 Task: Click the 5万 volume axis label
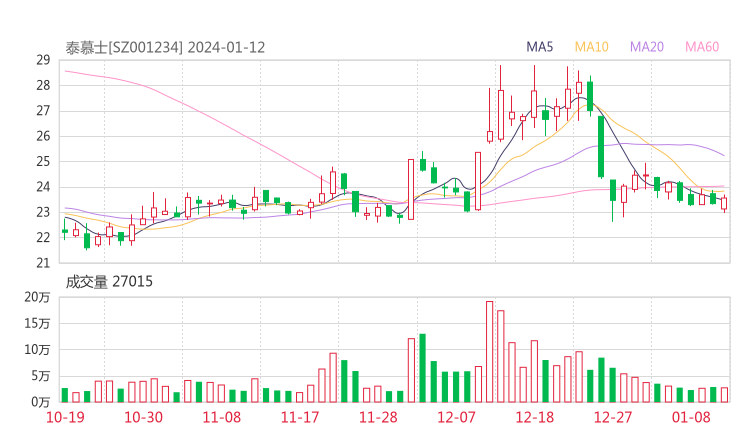(x=41, y=376)
